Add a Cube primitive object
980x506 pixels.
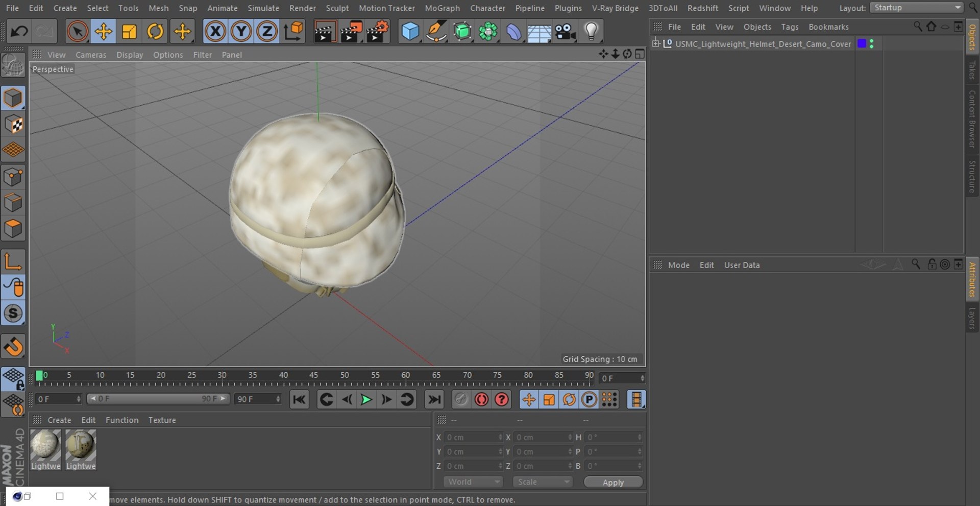410,32
